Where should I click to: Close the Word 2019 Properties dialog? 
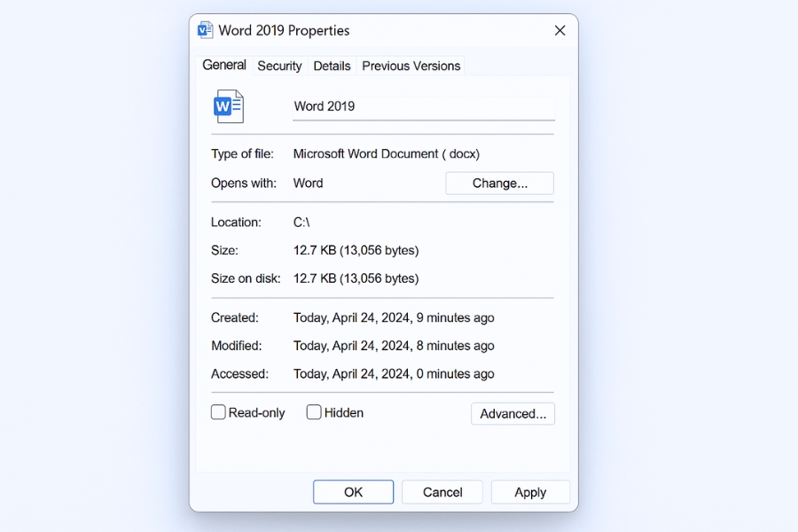(x=559, y=30)
